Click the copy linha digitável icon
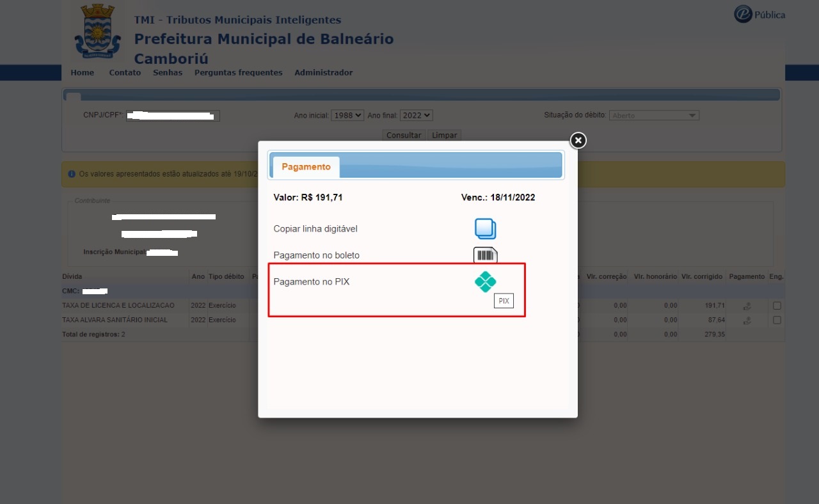Image resolution: width=819 pixels, height=504 pixels. point(486,228)
